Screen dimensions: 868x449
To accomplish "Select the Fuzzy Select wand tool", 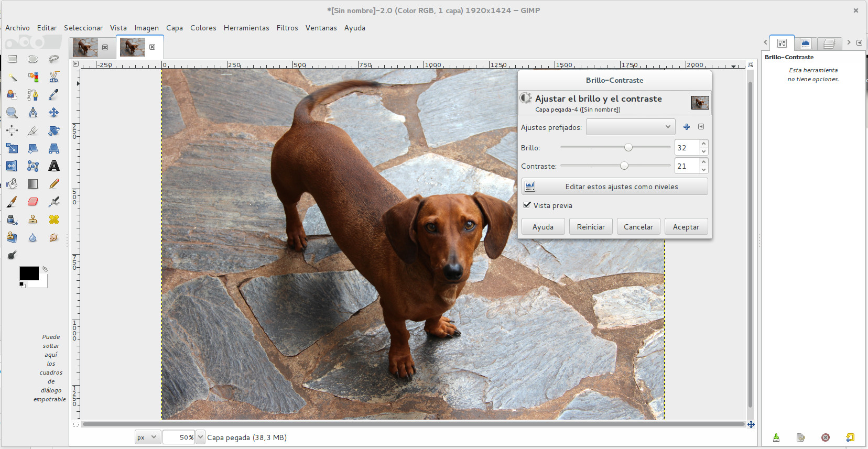I will (x=12, y=77).
